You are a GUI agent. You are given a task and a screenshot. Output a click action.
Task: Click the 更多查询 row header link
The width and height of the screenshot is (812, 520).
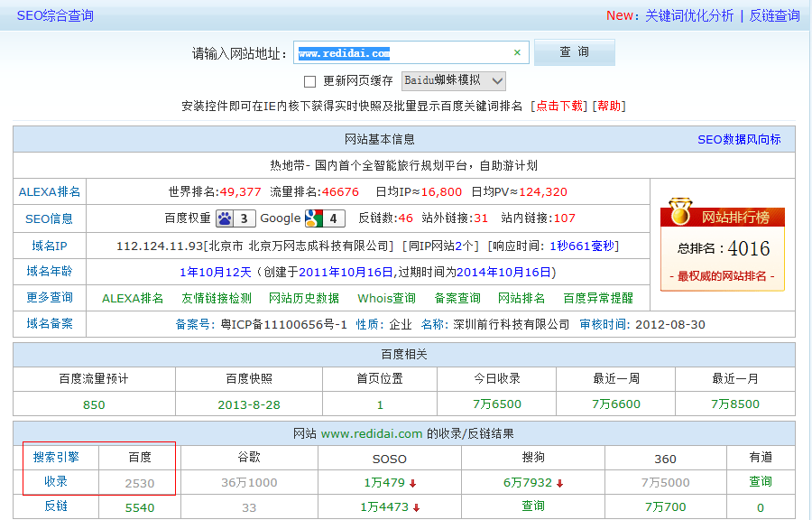pos(50,298)
